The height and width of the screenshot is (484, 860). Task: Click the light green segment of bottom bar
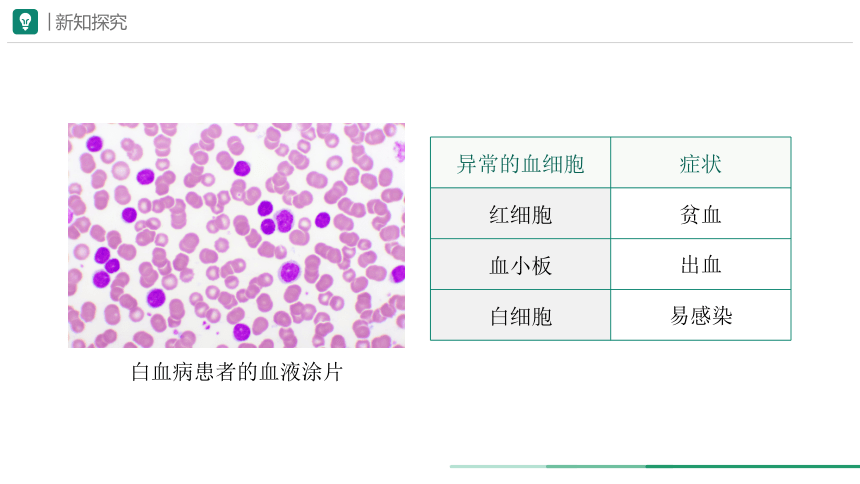498,466
